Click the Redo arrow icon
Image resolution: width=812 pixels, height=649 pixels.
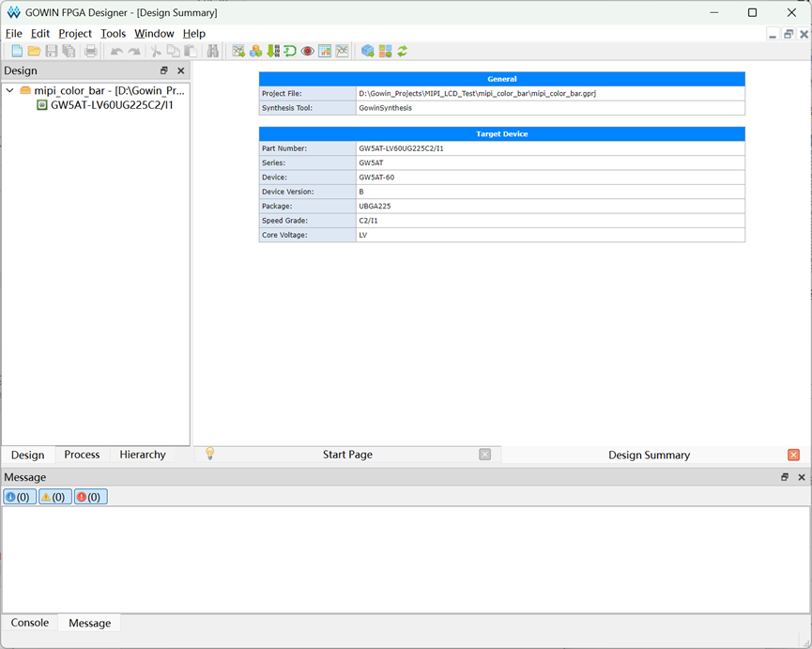click(134, 51)
